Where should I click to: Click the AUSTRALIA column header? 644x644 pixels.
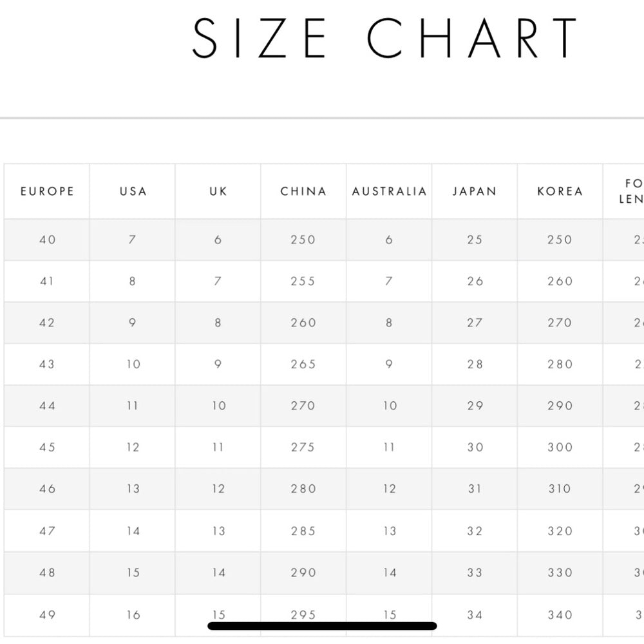(x=389, y=191)
